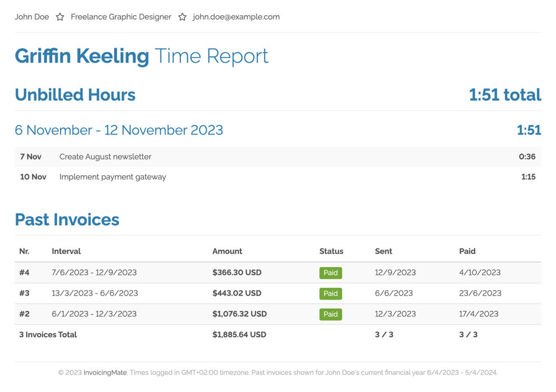
Task: Collapse the 6 November - 12 November week group
Action: tap(118, 130)
